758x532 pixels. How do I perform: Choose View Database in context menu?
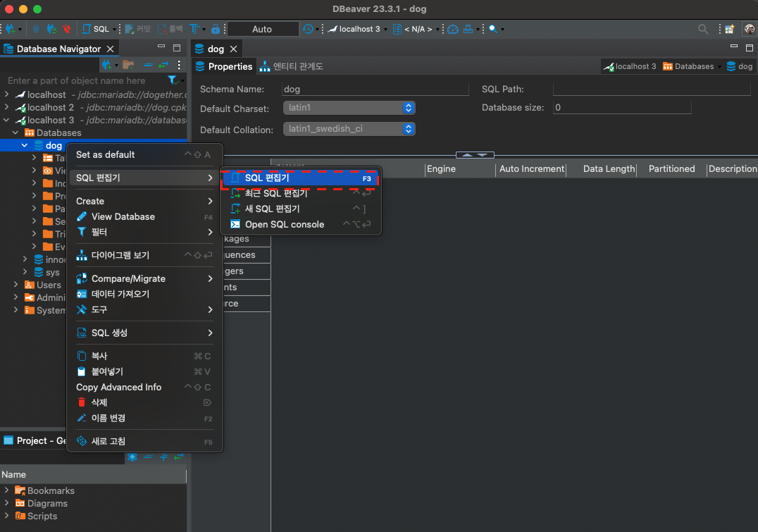(x=144, y=216)
